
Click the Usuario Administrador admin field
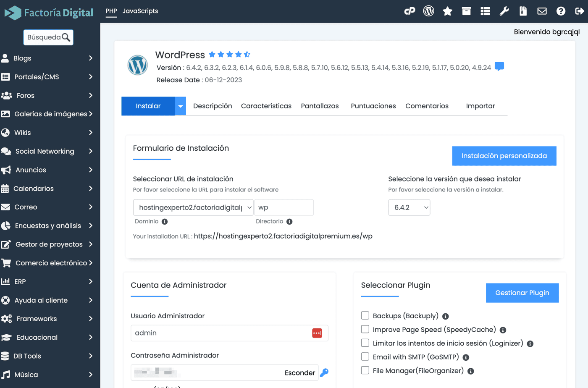(x=229, y=333)
